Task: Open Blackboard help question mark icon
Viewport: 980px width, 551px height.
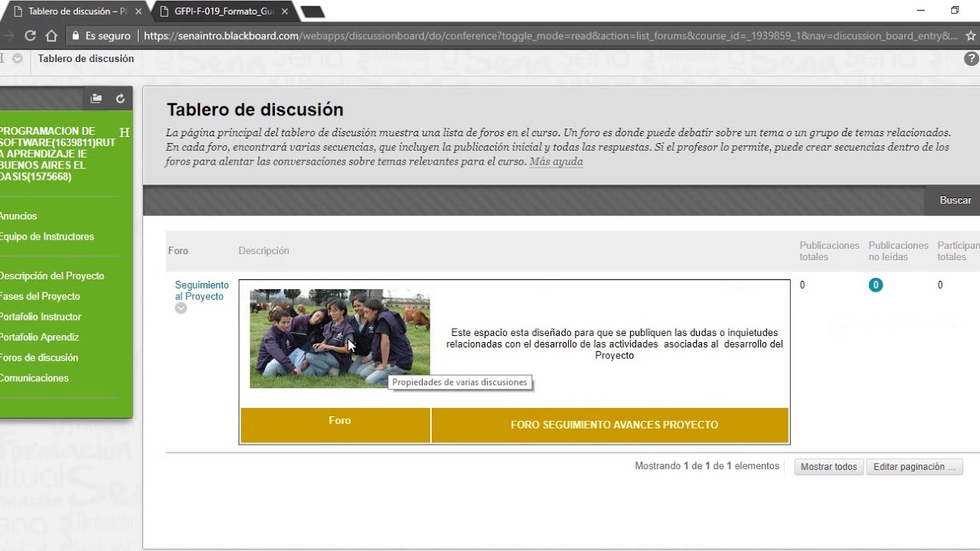Action: tap(971, 59)
